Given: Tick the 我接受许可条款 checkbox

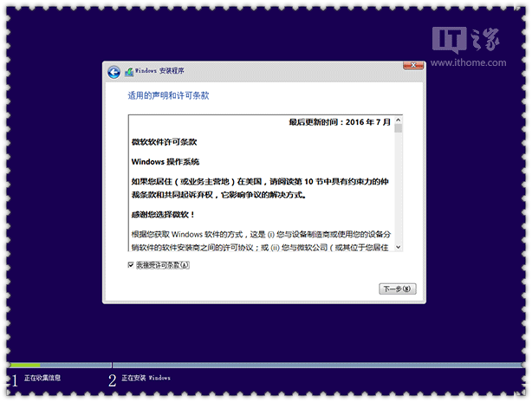Looking at the screenshot, I should pyautogui.click(x=131, y=265).
